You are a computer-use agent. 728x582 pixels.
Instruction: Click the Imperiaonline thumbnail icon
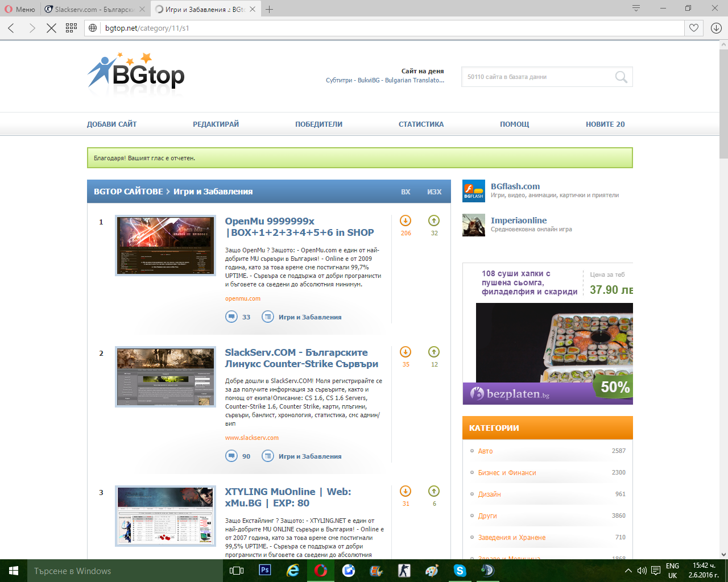point(474,225)
